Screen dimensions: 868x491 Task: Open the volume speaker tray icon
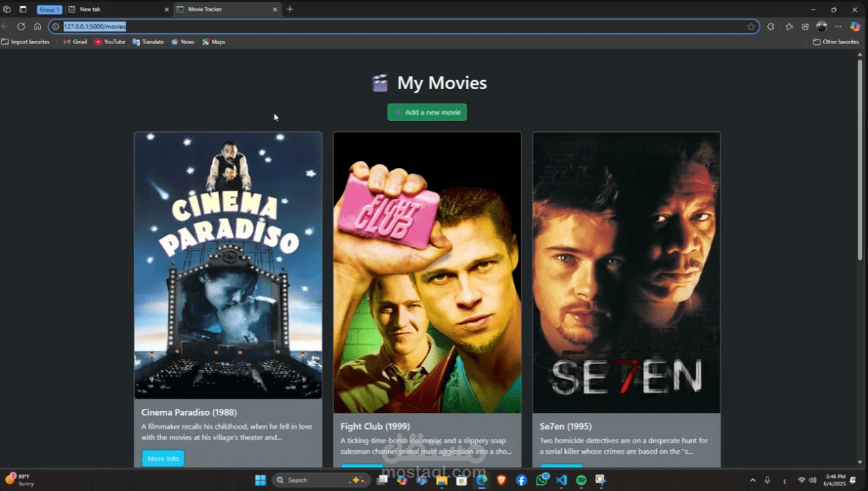[813, 480]
